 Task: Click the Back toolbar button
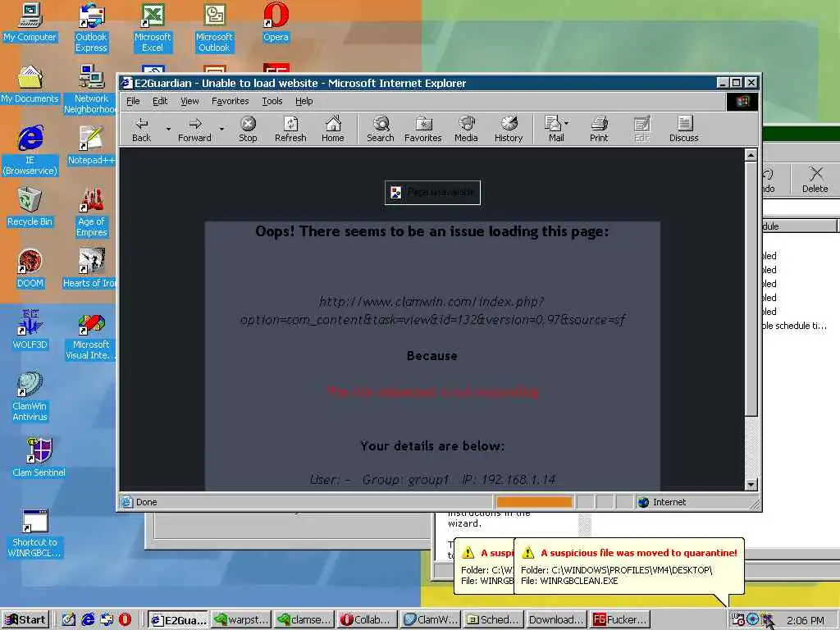click(141, 129)
